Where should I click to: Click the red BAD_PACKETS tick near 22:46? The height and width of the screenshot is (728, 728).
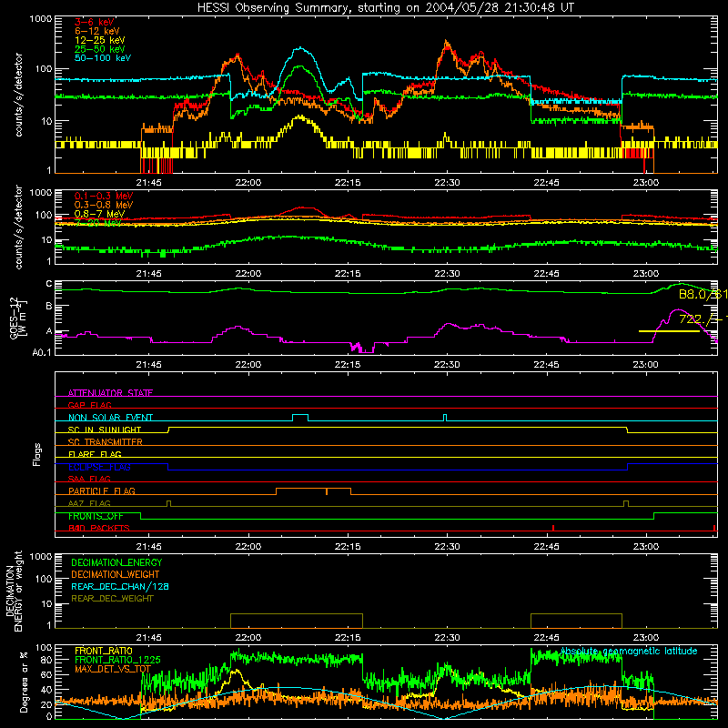(553, 528)
